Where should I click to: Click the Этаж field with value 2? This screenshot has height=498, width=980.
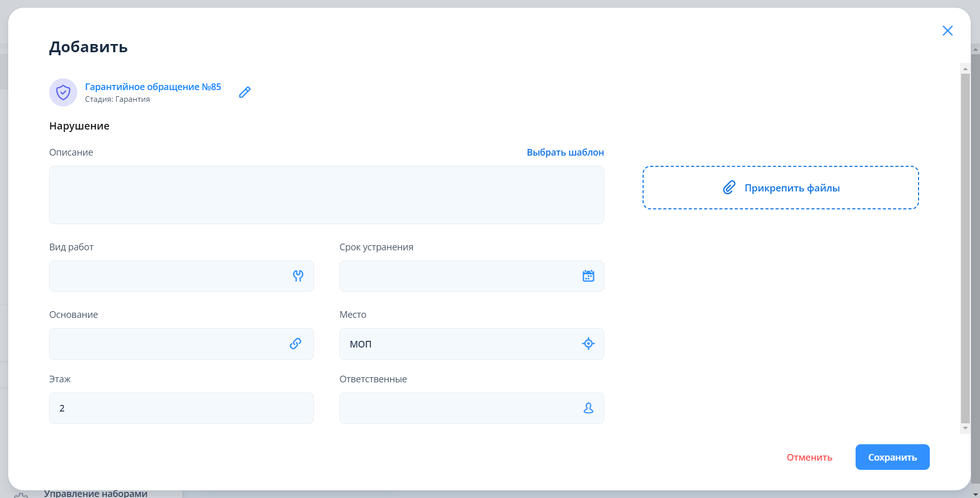point(181,408)
